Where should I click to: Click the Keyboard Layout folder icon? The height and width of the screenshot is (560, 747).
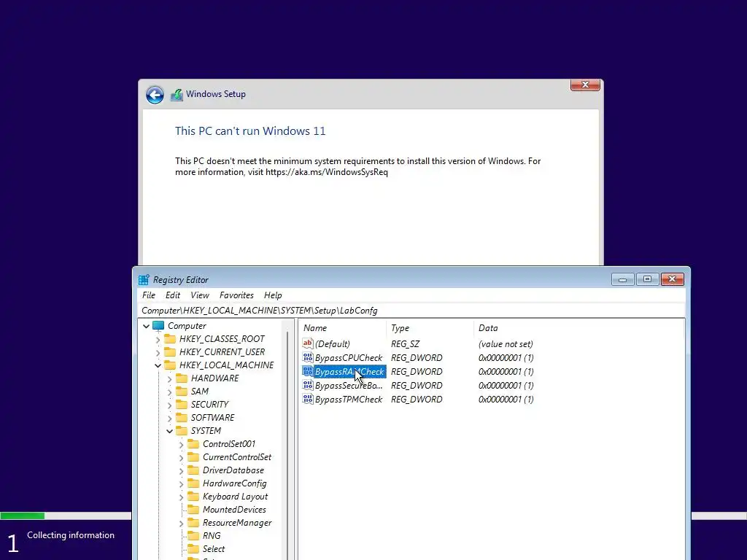point(193,497)
